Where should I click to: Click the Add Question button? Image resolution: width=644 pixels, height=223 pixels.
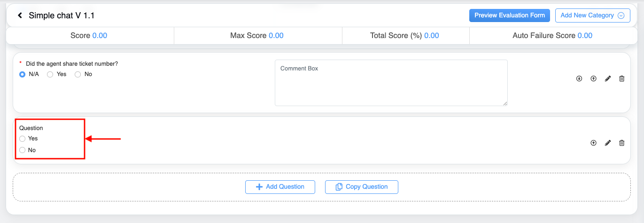tap(280, 187)
